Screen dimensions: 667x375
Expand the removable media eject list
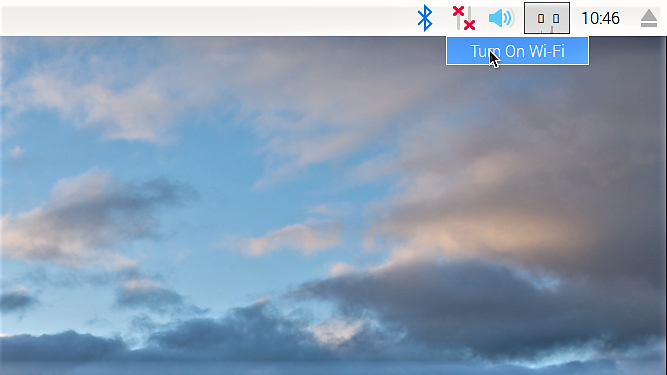649,18
